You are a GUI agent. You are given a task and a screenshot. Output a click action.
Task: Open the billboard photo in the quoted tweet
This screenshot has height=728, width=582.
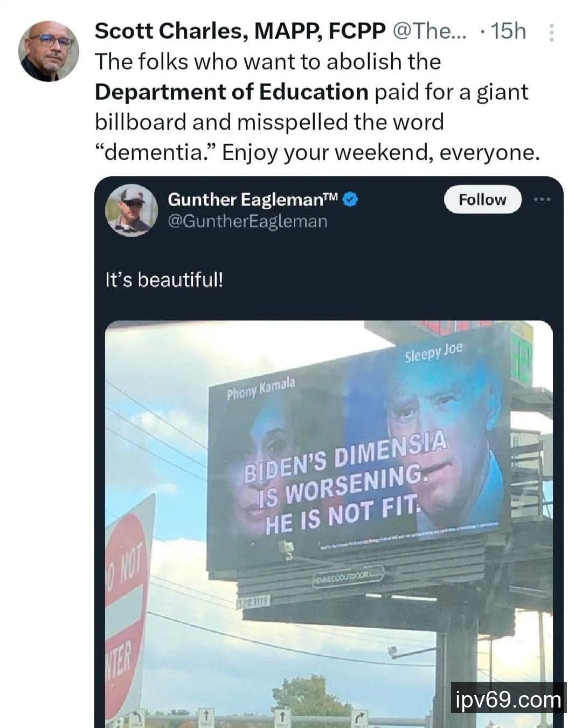pyautogui.click(x=329, y=524)
